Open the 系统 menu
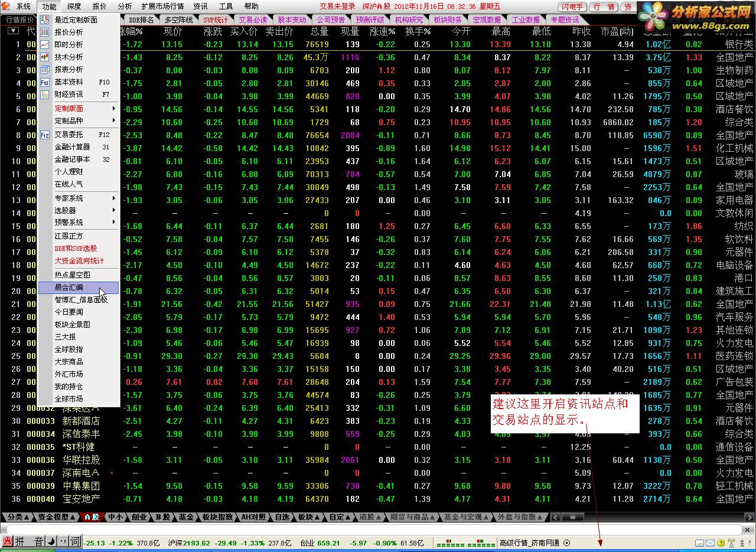The image size is (756, 552). point(24,6)
